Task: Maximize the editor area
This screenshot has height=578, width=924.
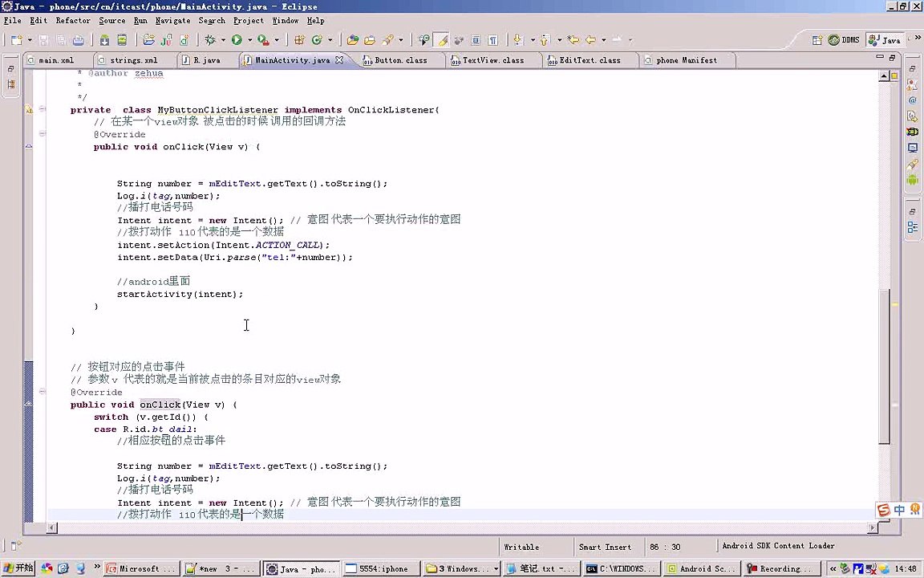Action: (x=892, y=57)
